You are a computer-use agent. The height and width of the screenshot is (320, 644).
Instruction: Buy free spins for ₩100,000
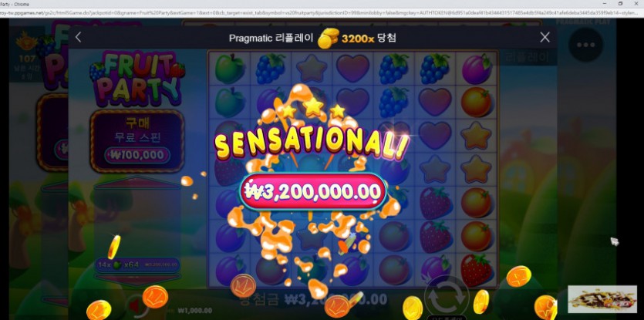point(137,140)
